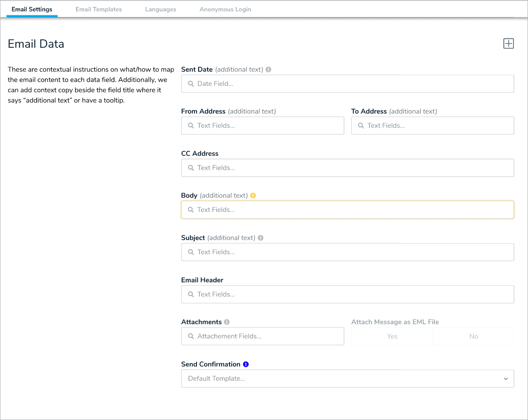
Task: Click the Email Header label
Action: click(x=202, y=280)
